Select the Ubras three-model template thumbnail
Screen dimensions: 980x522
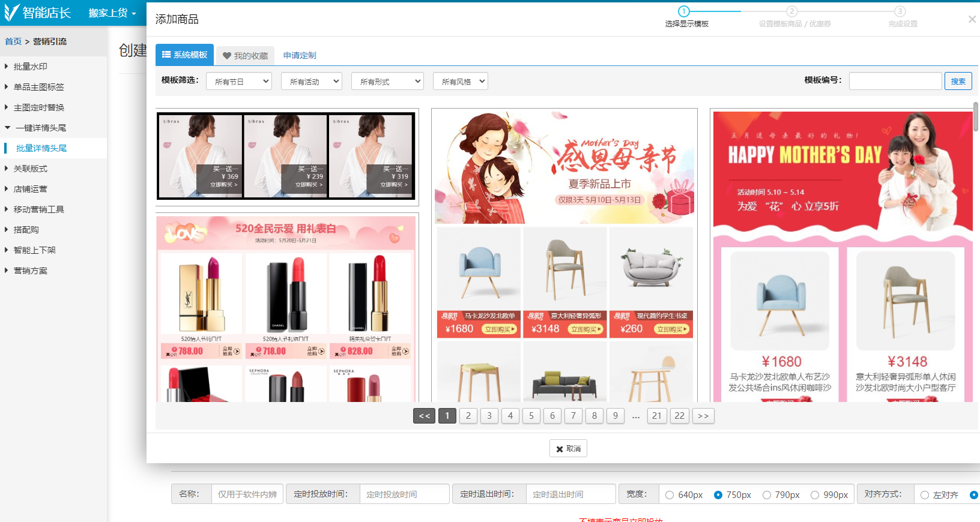(287, 156)
